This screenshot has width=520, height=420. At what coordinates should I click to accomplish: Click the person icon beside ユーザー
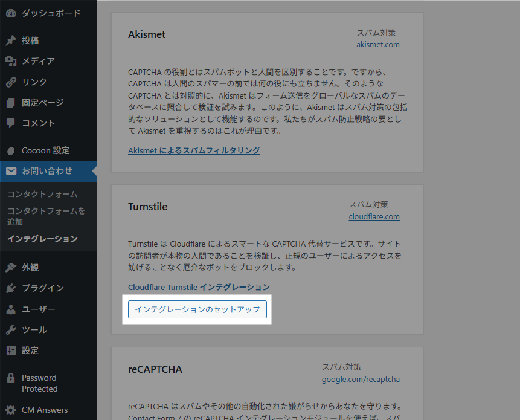(11, 309)
